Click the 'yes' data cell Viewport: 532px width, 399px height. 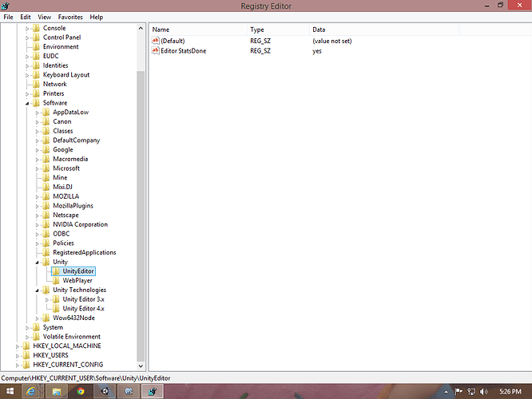pos(317,51)
